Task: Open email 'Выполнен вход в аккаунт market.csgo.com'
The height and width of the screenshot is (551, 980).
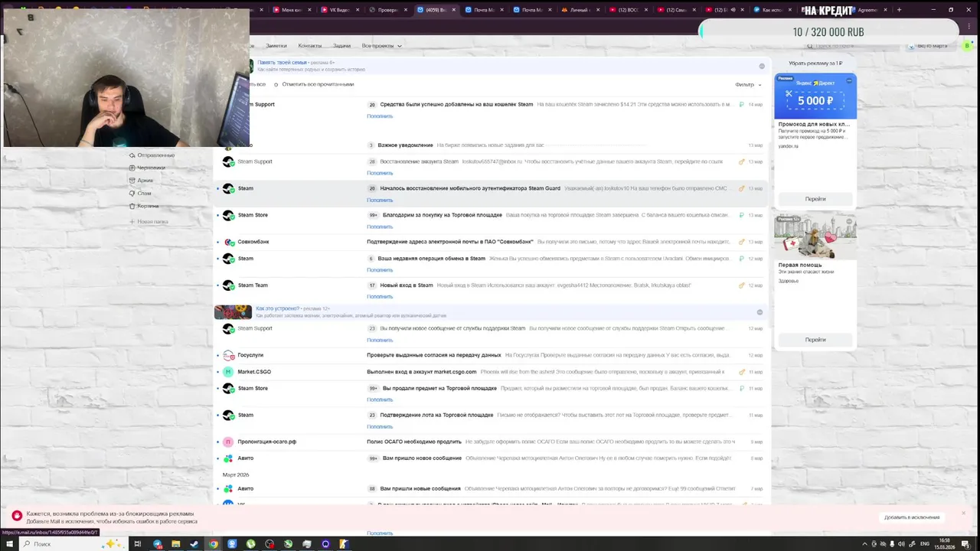Action: coord(422,372)
